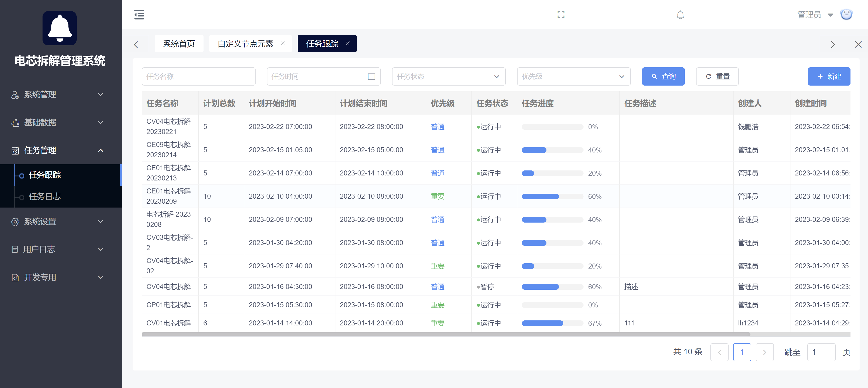The width and height of the screenshot is (868, 388).
Task: Open the 任务状态 dropdown
Action: pyautogui.click(x=448, y=76)
